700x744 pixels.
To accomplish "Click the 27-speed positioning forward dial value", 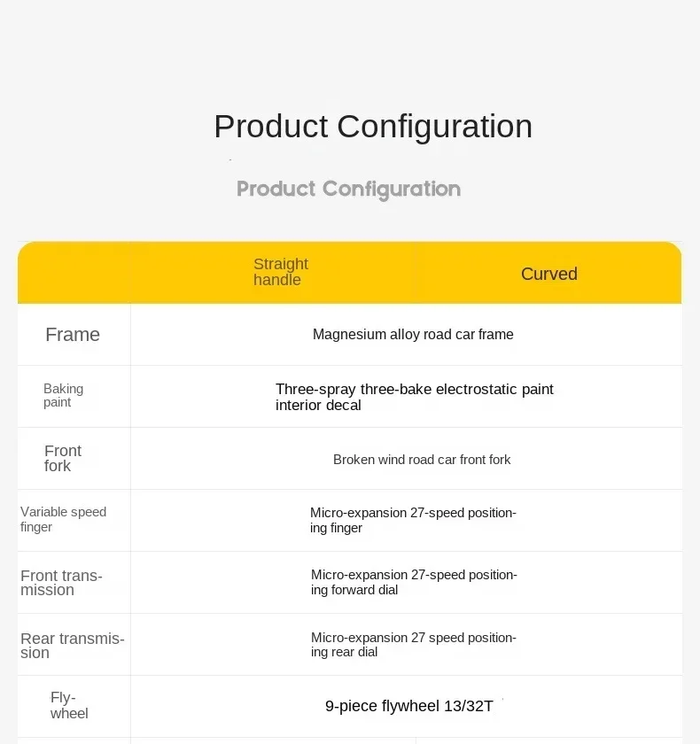I will pyautogui.click(x=414, y=582).
